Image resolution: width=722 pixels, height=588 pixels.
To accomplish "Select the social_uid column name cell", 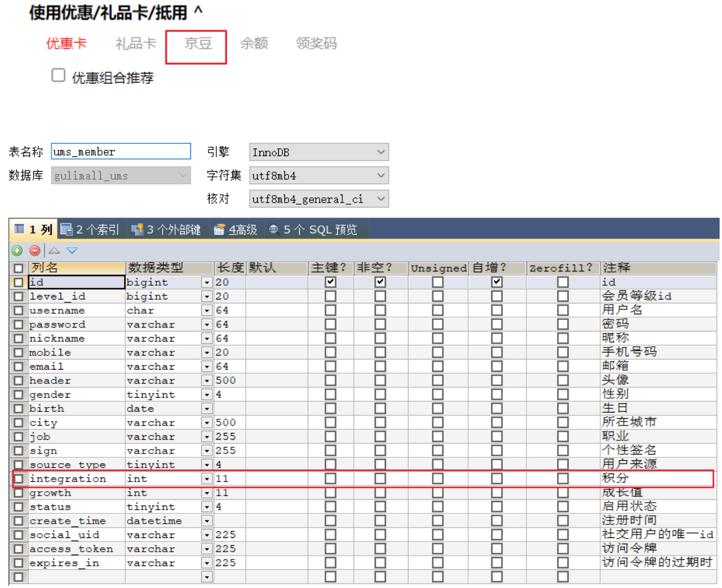I will coord(77,535).
